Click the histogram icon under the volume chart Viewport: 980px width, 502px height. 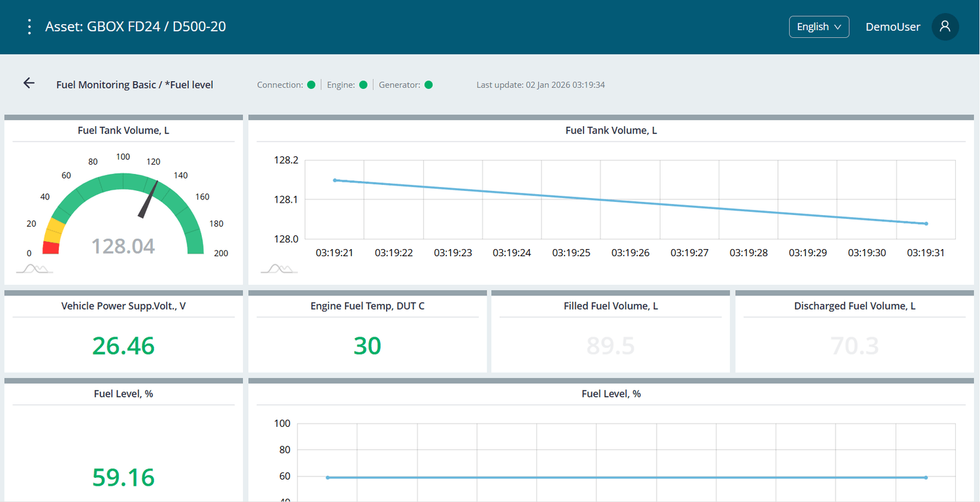(278, 269)
